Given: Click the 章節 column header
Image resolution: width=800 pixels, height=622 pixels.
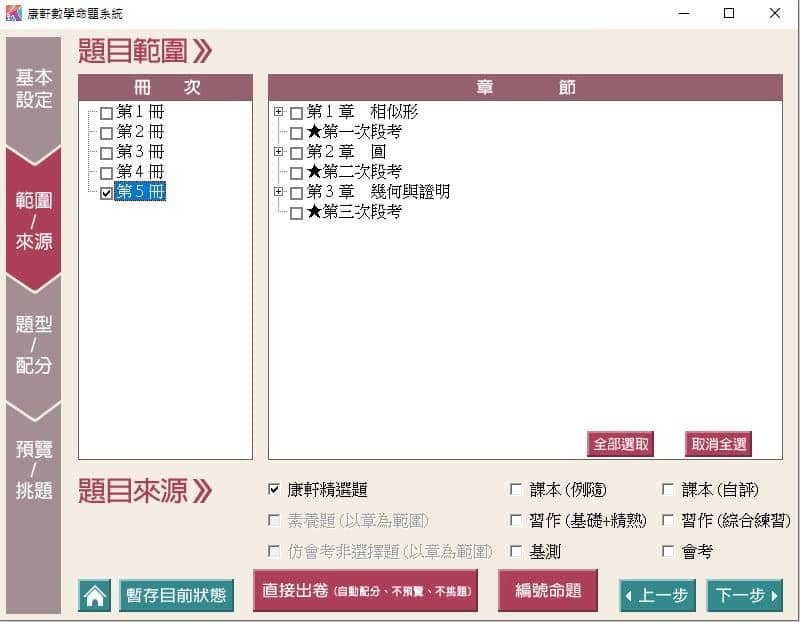Looking at the screenshot, I should pos(525,87).
